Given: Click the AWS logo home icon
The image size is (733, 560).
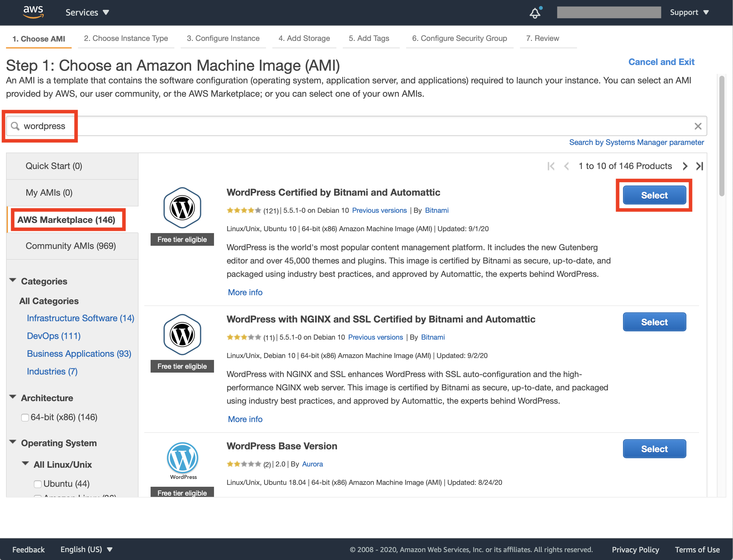Looking at the screenshot, I should pos(33,12).
